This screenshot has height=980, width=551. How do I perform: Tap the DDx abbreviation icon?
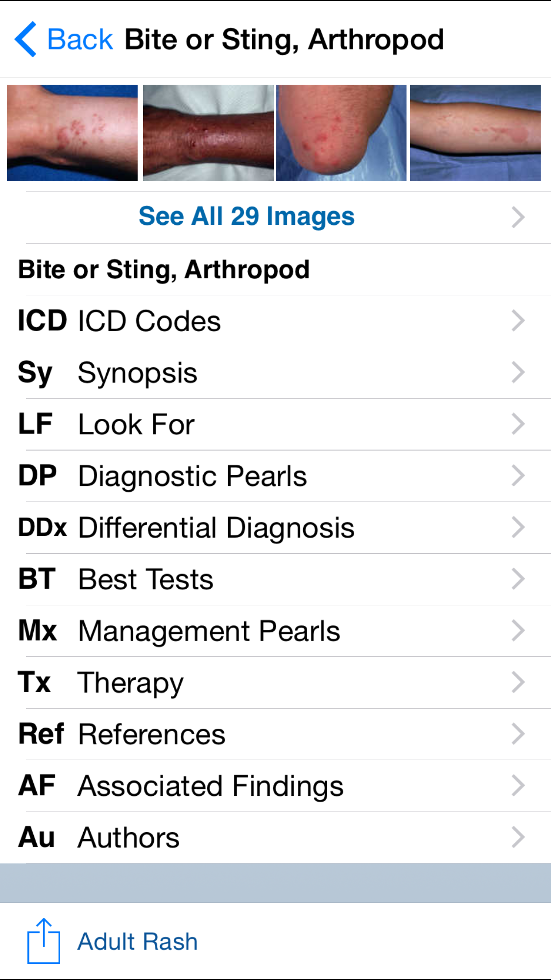(42, 527)
